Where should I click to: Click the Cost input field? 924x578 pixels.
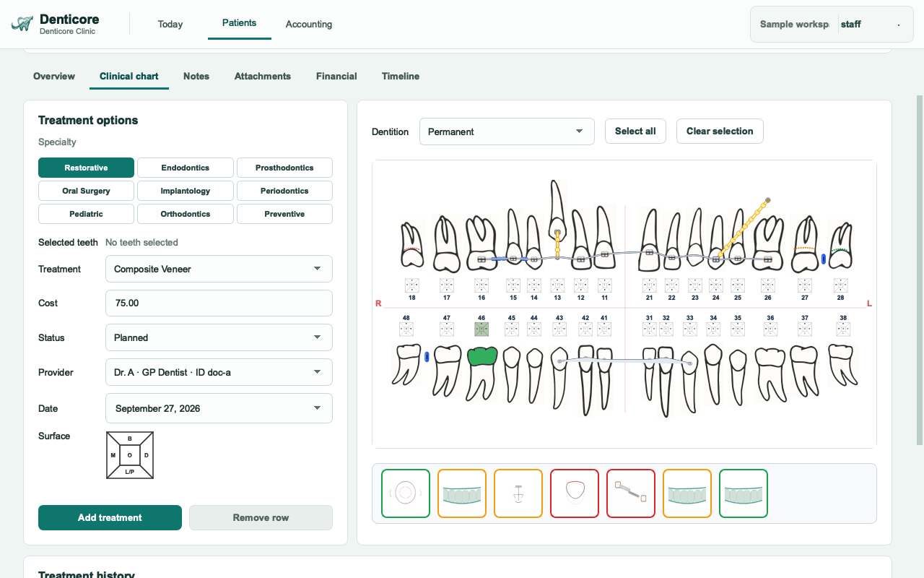click(219, 303)
